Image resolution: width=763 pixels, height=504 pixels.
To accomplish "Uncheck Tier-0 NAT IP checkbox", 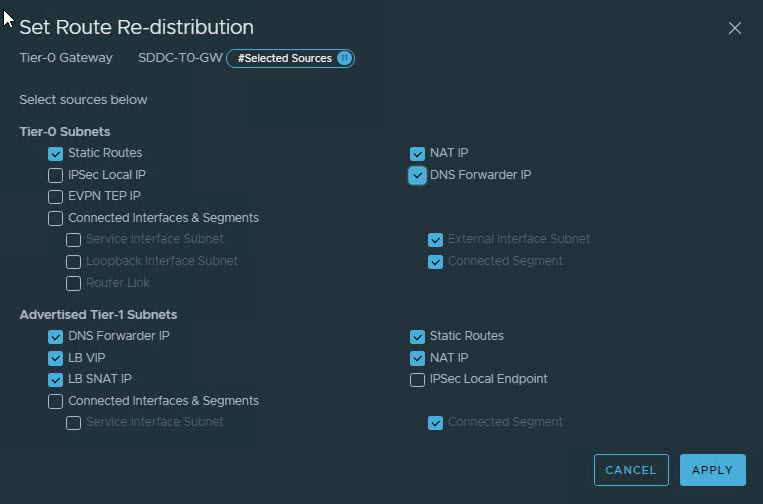I will pyautogui.click(x=417, y=154).
